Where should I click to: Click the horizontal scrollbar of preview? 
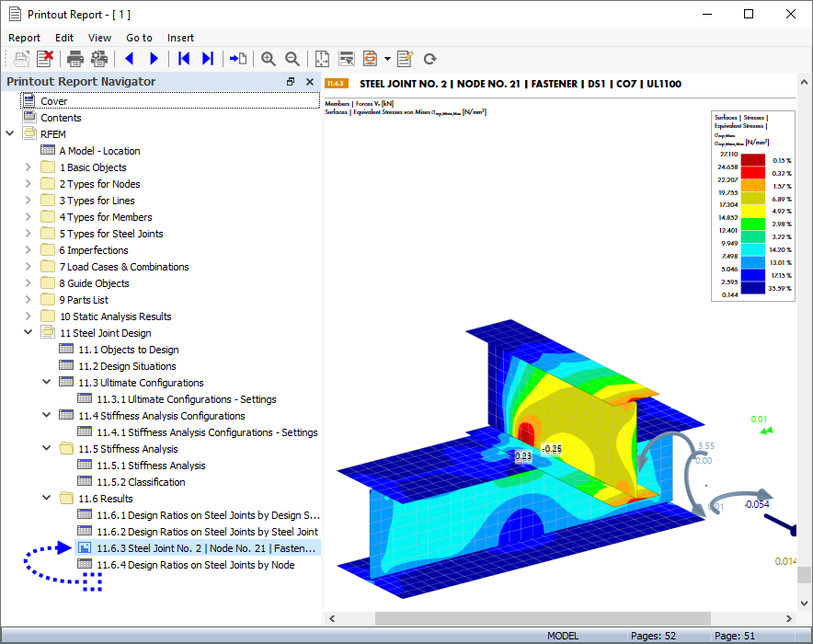click(x=543, y=618)
